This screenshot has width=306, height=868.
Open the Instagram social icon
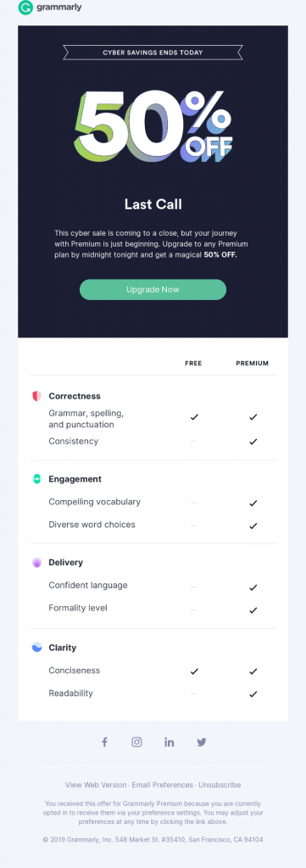coord(136,743)
